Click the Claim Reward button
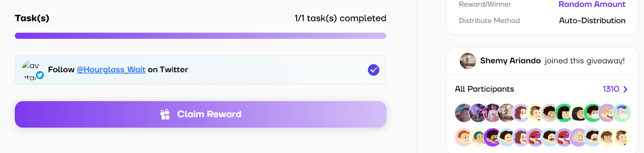 click(200, 114)
